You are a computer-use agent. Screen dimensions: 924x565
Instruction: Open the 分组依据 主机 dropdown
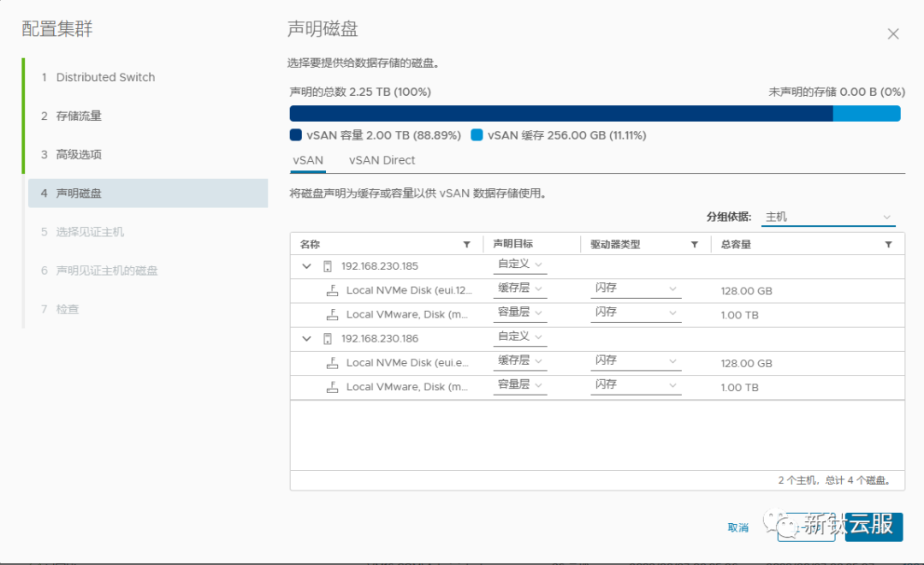(826, 217)
